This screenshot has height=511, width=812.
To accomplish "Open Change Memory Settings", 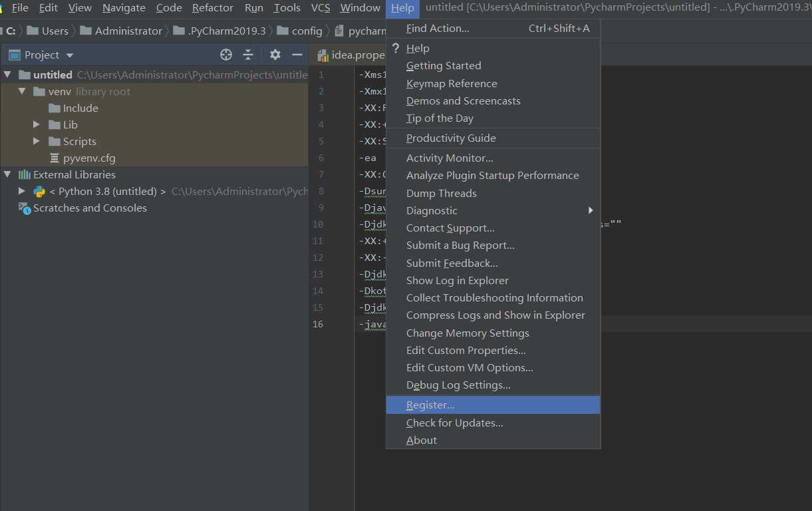I will [493, 333].
